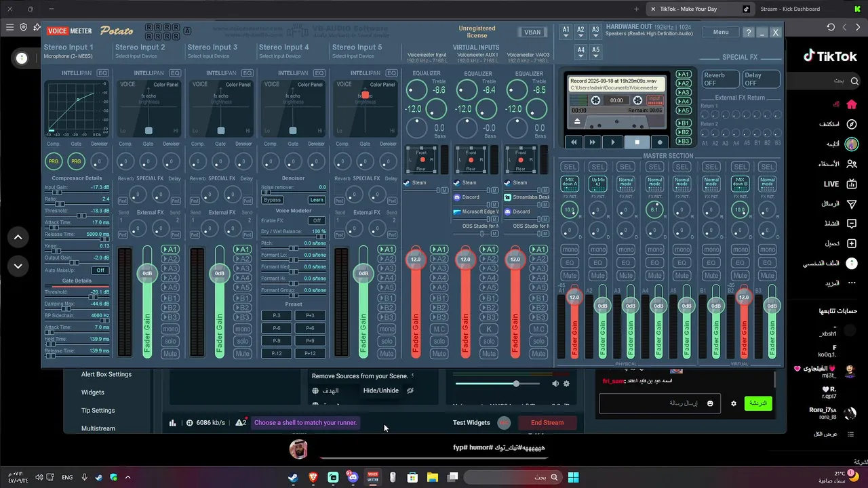Start cassette playback with the play button
868x488 pixels.
pos(613,142)
